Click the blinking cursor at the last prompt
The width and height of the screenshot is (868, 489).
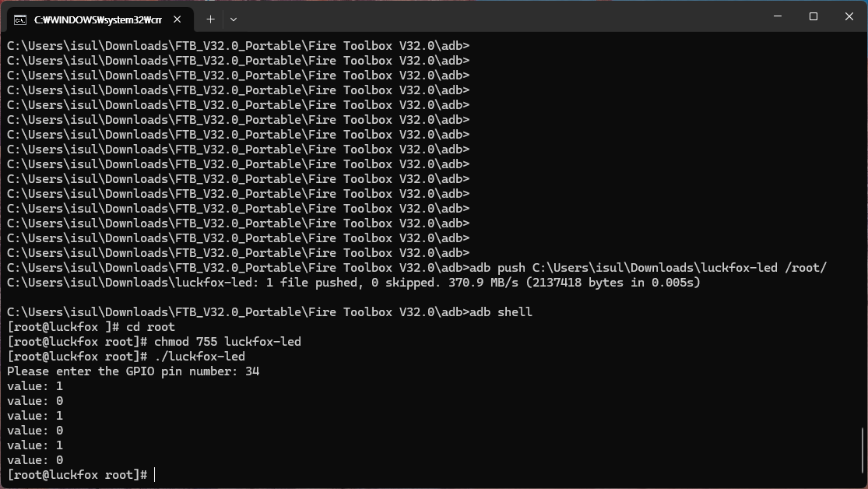pyautogui.click(x=155, y=475)
